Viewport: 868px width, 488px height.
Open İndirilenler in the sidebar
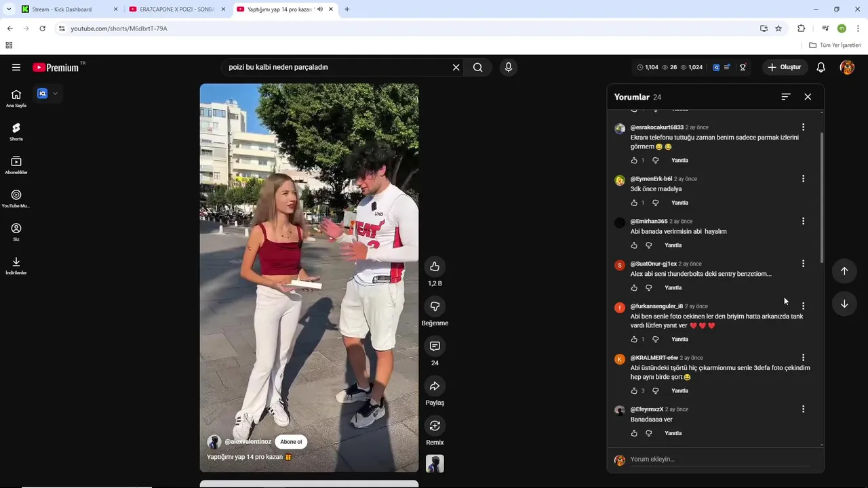(16, 265)
